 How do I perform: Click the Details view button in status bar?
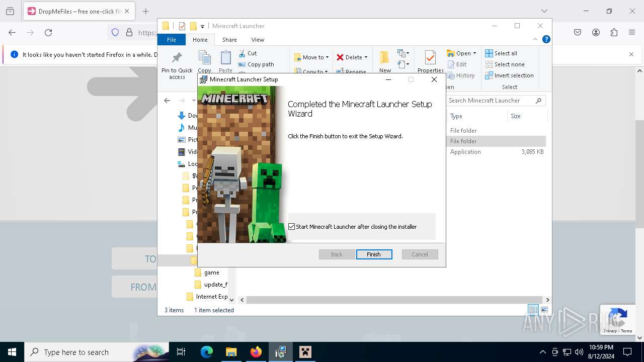533,310
